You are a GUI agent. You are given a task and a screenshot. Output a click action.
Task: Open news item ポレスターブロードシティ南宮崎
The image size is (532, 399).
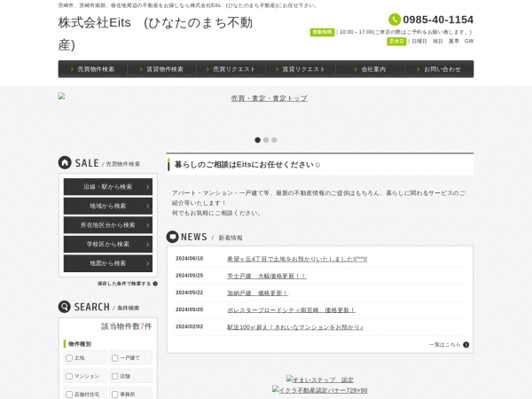coord(291,310)
